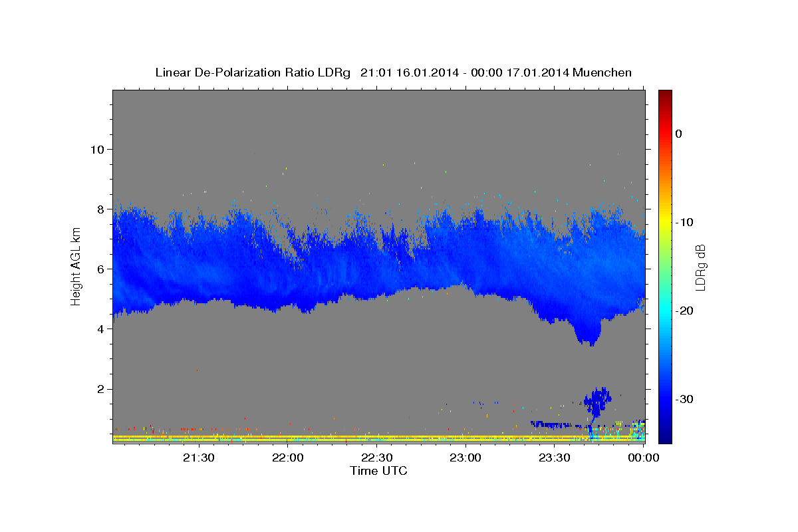Click the cloud base dip near 23:40

pyautogui.click(x=589, y=334)
